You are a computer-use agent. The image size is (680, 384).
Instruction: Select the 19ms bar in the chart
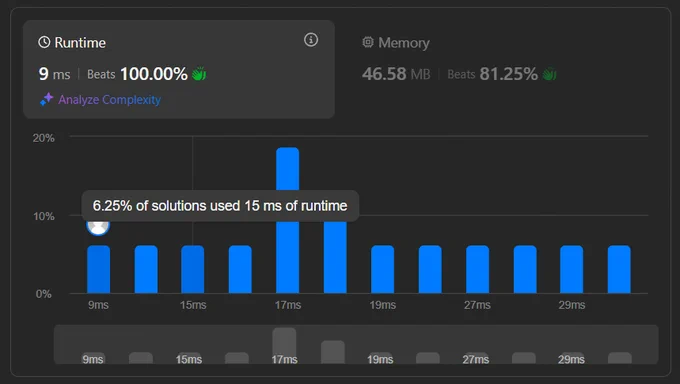coord(382,269)
